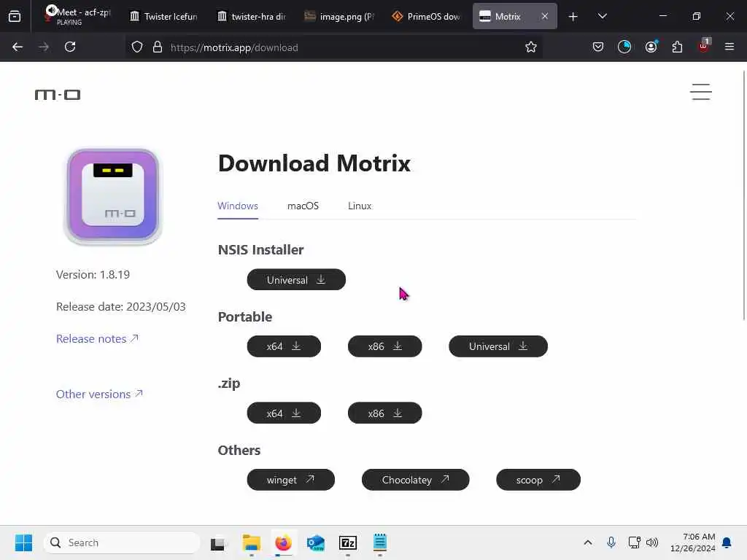Image resolution: width=747 pixels, height=560 pixels.
Task: Switch to the Windows tab
Action: tap(238, 206)
